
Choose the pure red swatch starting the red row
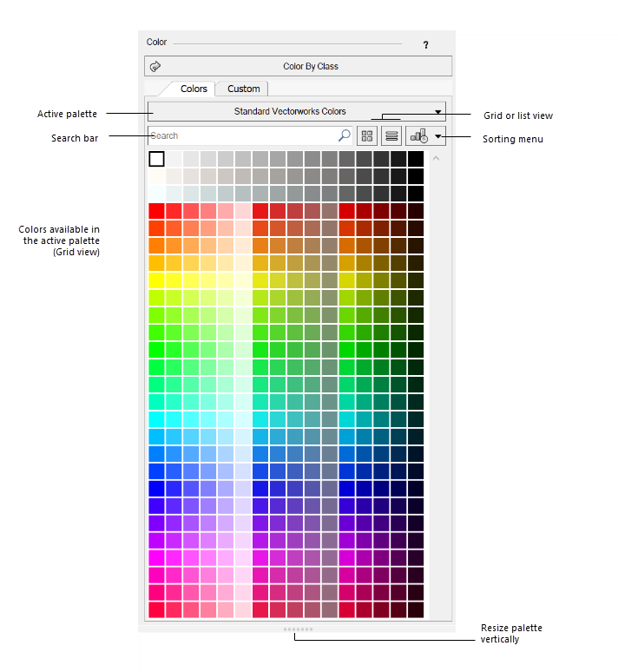[156, 211]
